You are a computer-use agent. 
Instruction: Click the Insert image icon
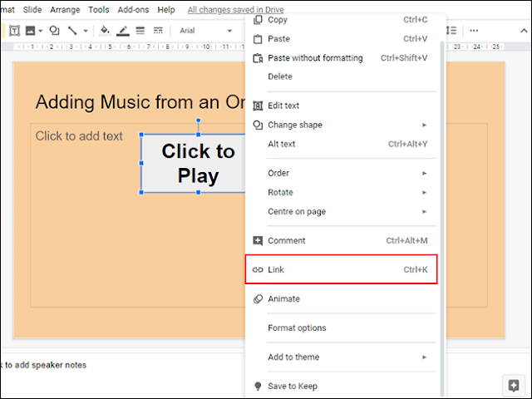pos(30,31)
